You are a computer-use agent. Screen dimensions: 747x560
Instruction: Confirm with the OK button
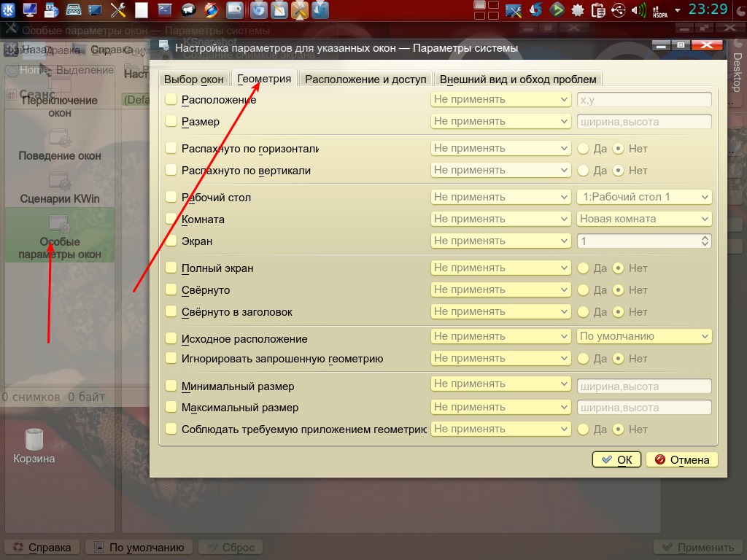click(x=617, y=459)
